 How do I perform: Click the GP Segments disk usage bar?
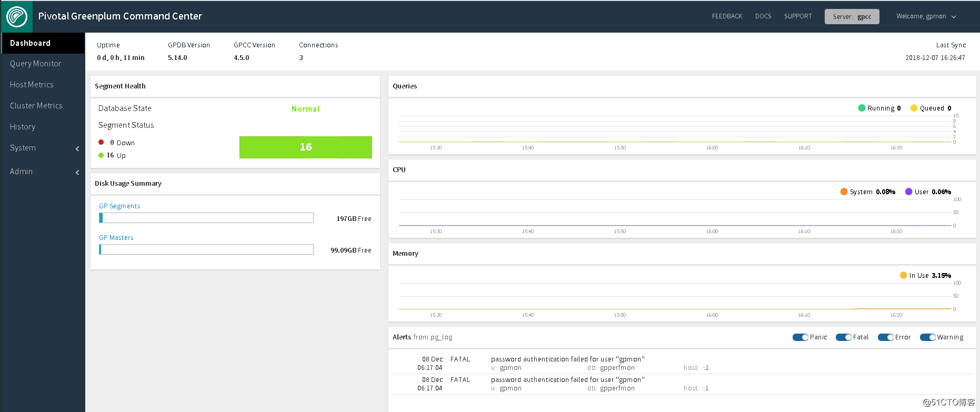[x=206, y=218]
